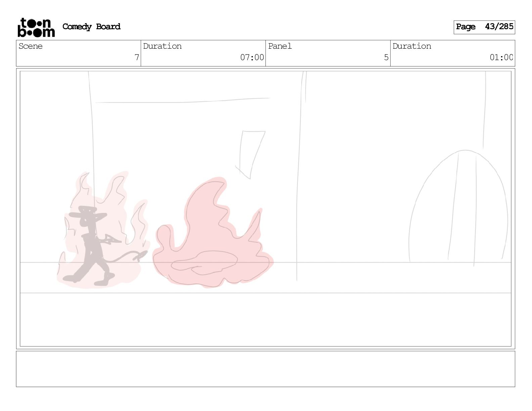Click the 'Panel' header label

[x=280, y=46]
